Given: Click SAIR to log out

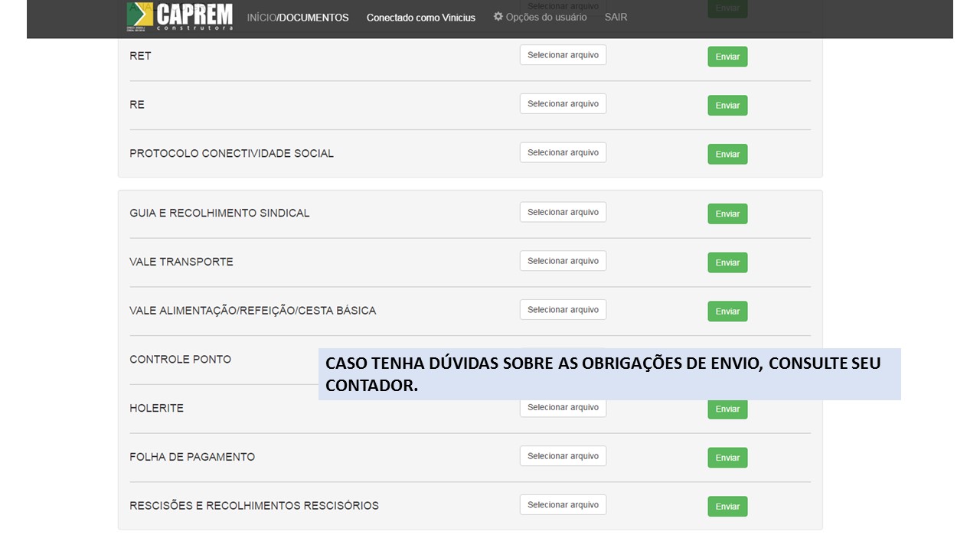Looking at the screenshot, I should tap(616, 17).
